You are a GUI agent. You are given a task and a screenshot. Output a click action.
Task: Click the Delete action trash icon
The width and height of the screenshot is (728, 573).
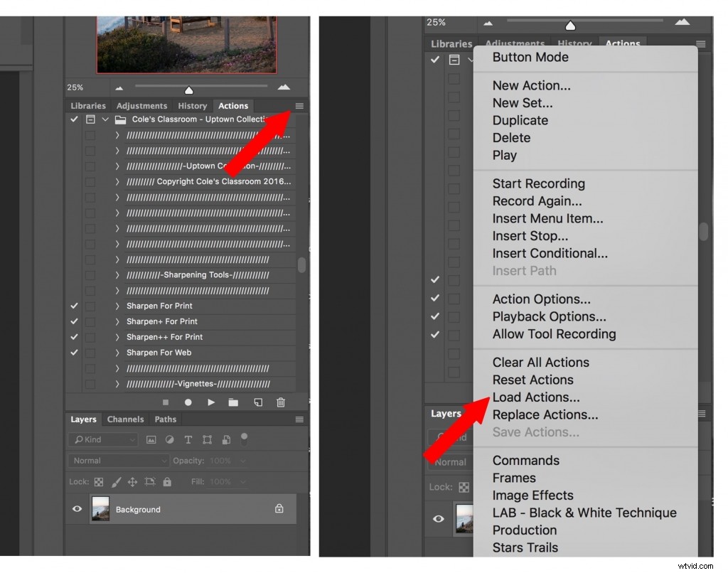pyautogui.click(x=280, y=402)
